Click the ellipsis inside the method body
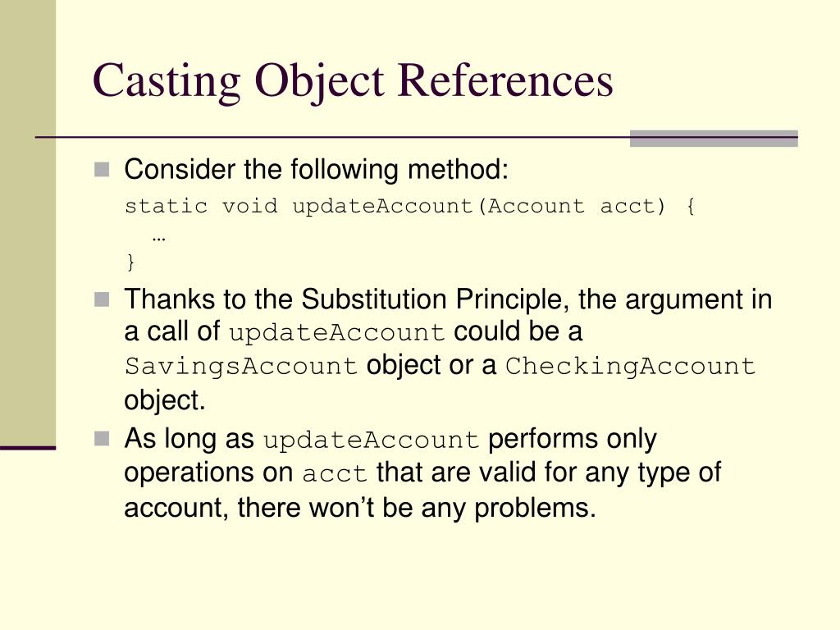 [x=159, y=239]
